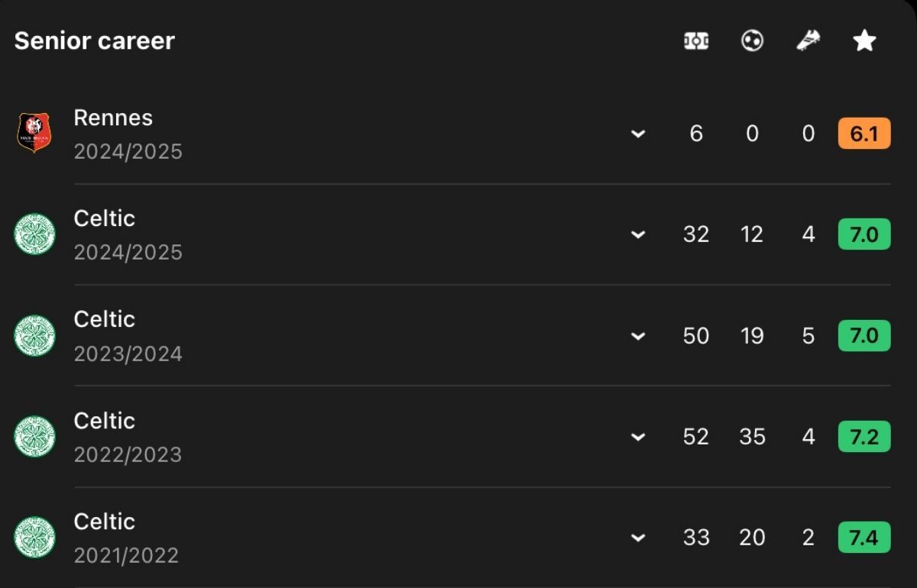Open Celtic crest for 2023/2024 season
The height and width of the screenshot is (588, 917).
34,335
